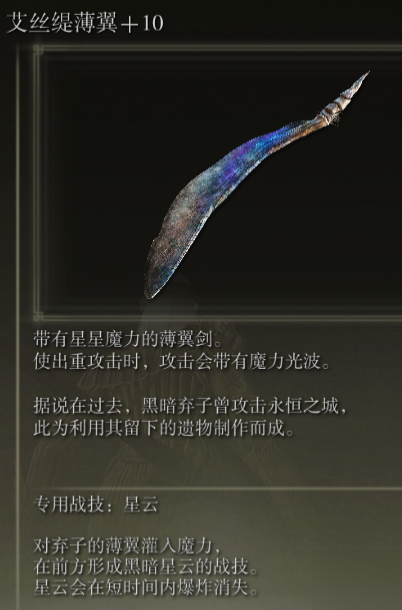Viewport: 402px width, 610px height.
Task: Click the line 在前方形成黑暗星云的战技
Action: [146, 567]
